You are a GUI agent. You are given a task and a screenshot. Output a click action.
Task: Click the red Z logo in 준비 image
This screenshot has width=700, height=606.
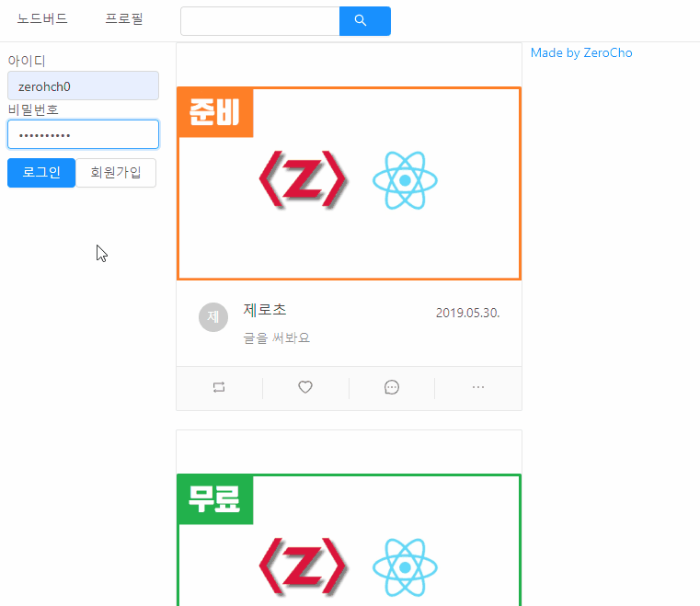pos(304,180)
